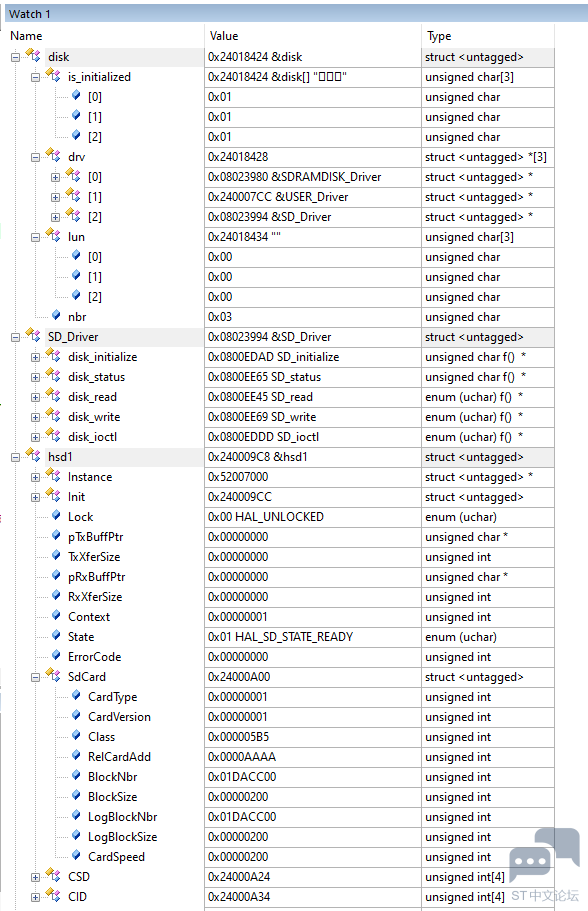Click the pRxBuffPtr diamond icon
This screenshot has height=911, width=588.
56,576
